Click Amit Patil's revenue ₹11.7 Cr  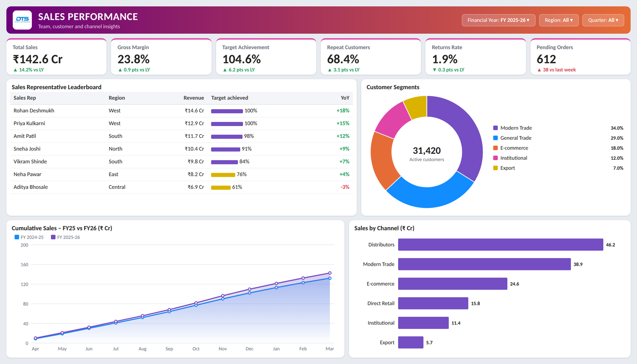[194, 136]
